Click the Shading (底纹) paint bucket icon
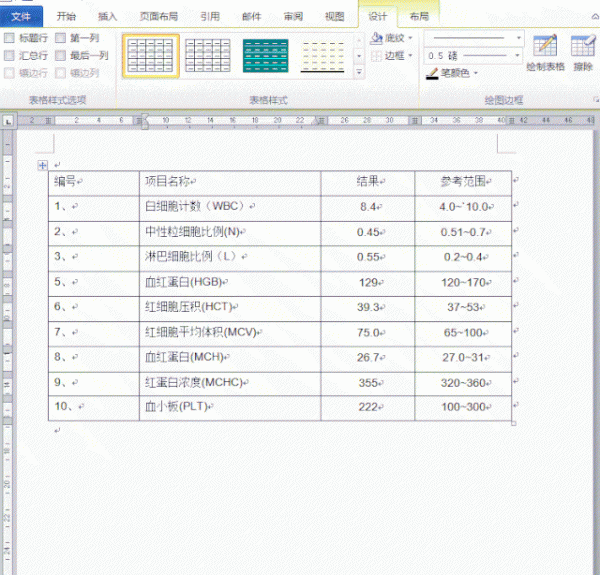Screen dimensions: 600x575 [x=377, y=38]
